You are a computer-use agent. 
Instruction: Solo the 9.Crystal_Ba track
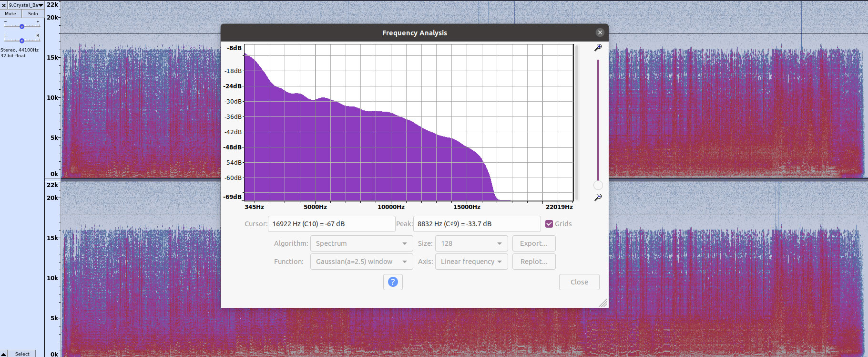33,14
